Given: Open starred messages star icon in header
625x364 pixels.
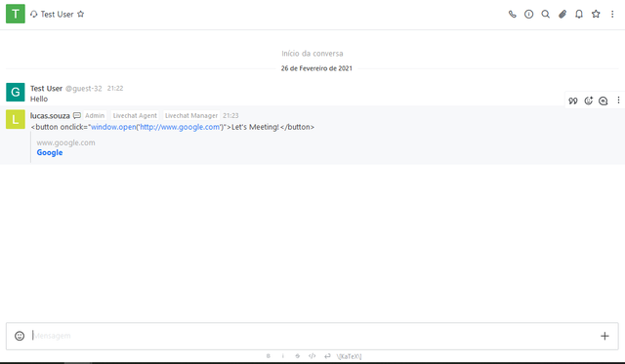Looking at the screenshot, I should tap(596, 15).
